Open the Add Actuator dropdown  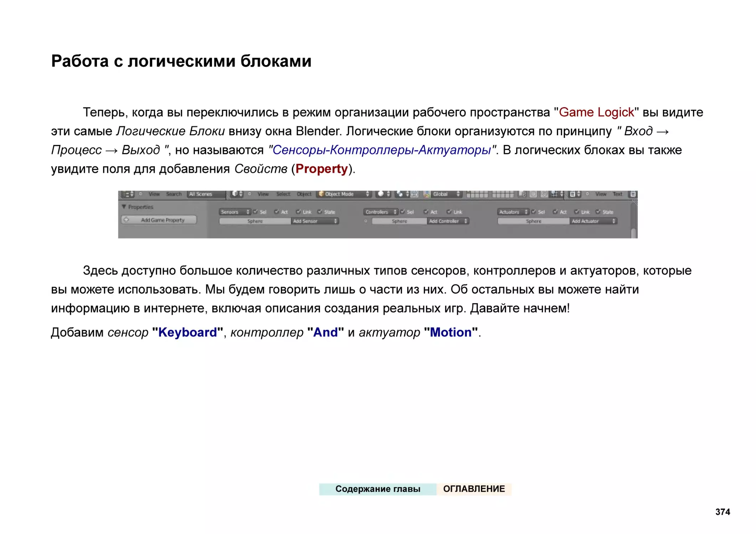(594, 221)
